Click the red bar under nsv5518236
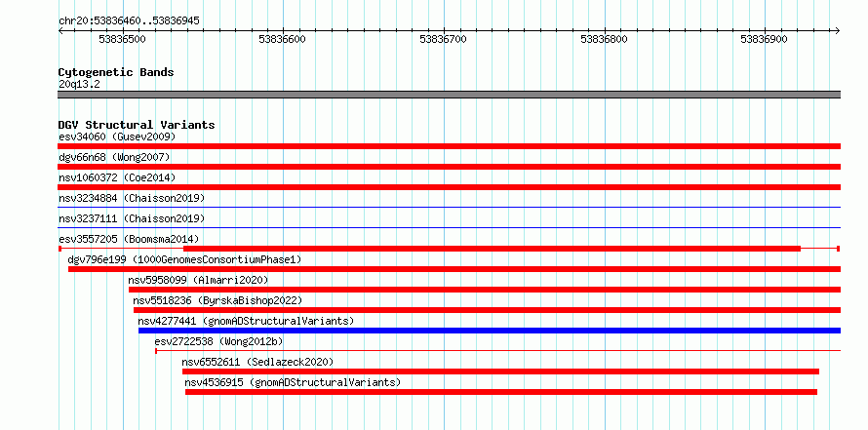Image resolution: width=868 pixels, height=430 pixels. tap(487, 310)
